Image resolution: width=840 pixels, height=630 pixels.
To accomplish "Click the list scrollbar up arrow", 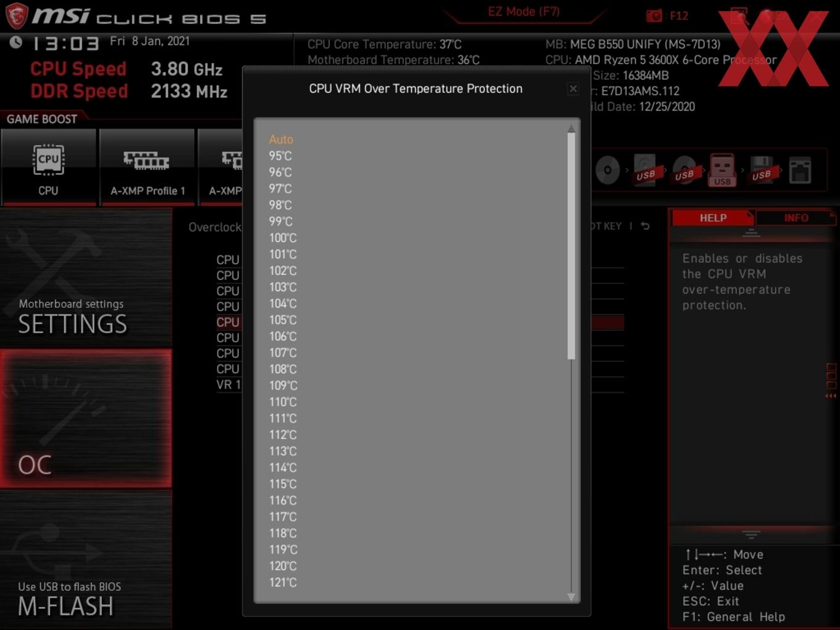I will (x=571, y=128).
